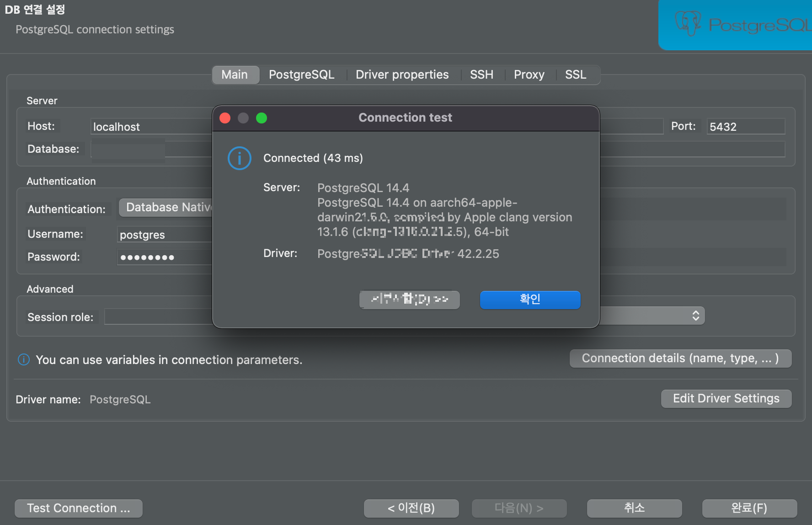This screenshot has width=812, height=525.
Task: Finish with the 완료(F) button
Action: (x=750, y=508)
